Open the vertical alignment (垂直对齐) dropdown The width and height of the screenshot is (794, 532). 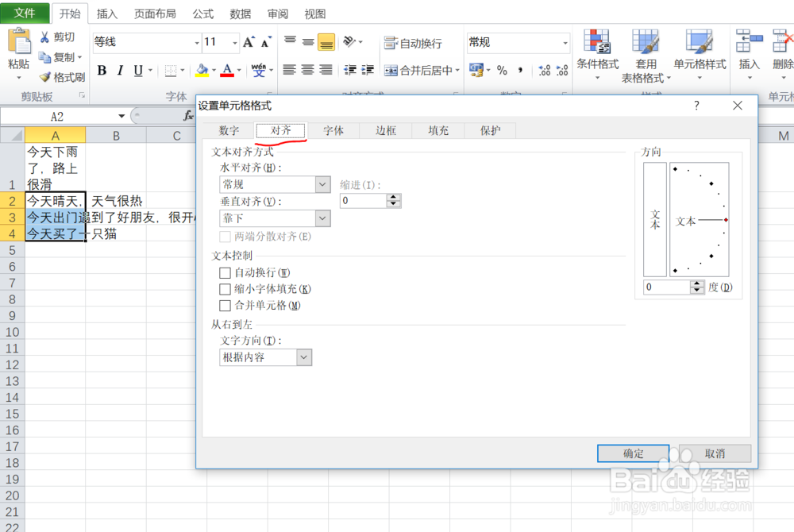[322, 218]
